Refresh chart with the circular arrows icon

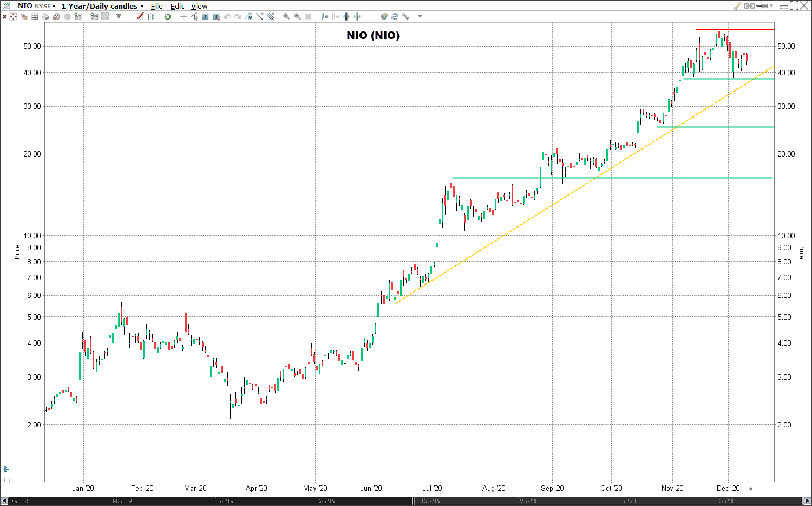[395, 17]
